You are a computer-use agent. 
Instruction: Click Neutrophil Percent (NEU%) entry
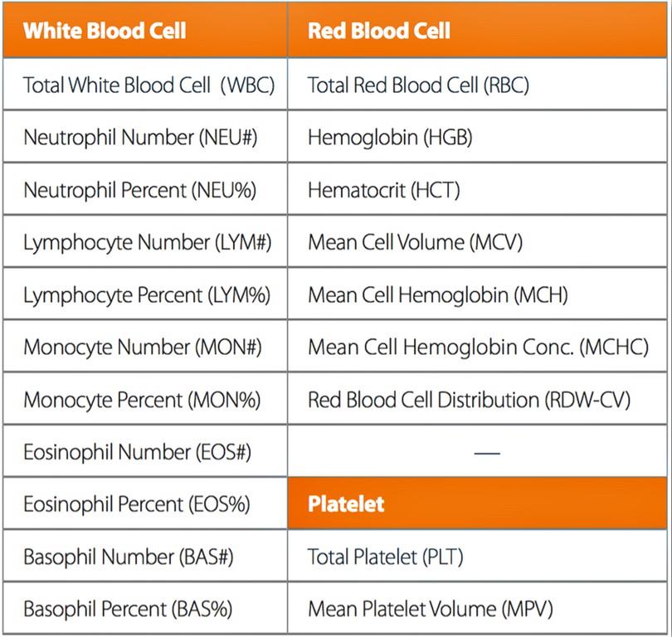(x=139, y=190)
